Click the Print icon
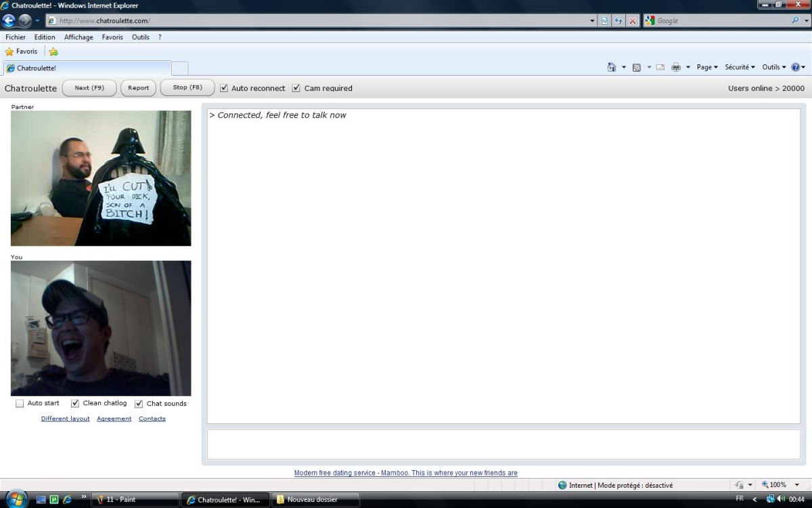Image resolution: width=812 pixels, height=508 pixels. click(675, 67)
